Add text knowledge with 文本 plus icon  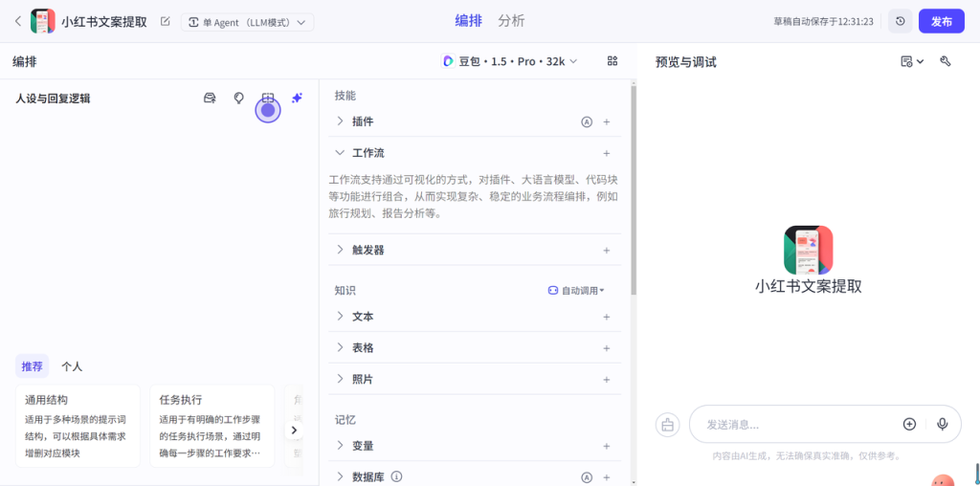(606, 317)
